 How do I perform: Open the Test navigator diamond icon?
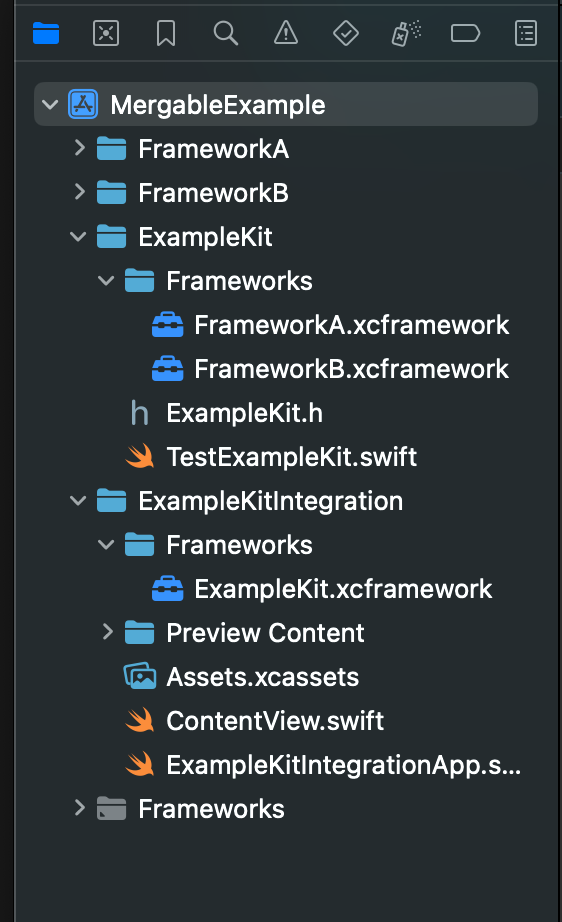pos(346,34)
